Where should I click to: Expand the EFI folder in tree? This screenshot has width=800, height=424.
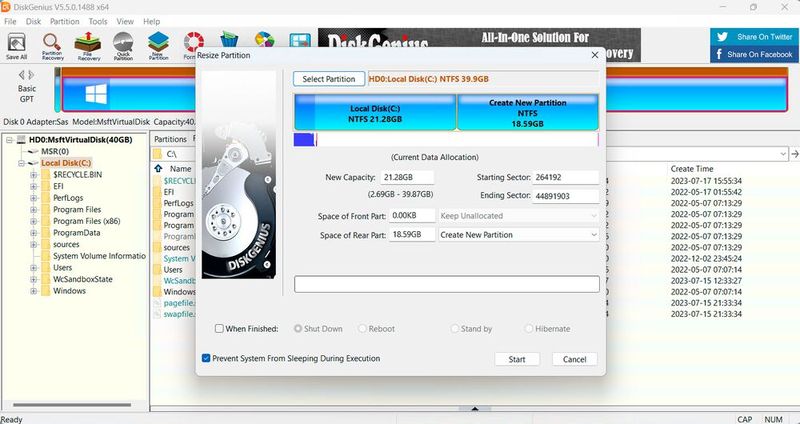[x=34, y=186]
